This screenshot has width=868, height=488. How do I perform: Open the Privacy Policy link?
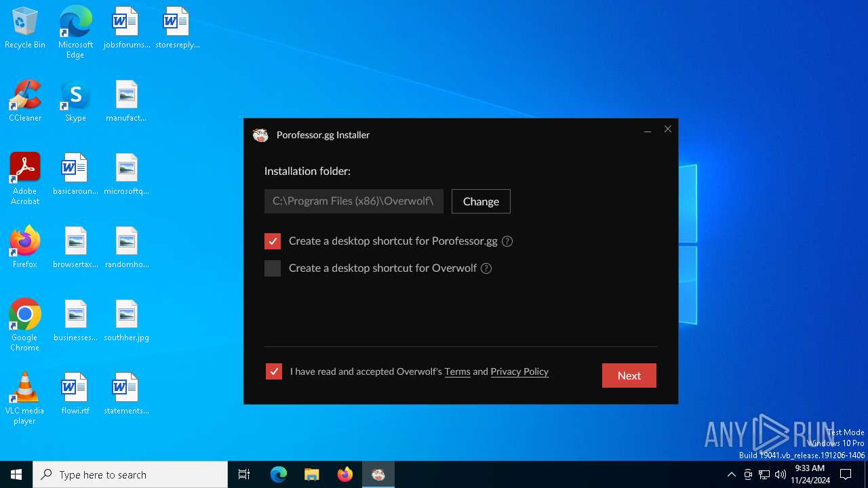pos(519,371)
